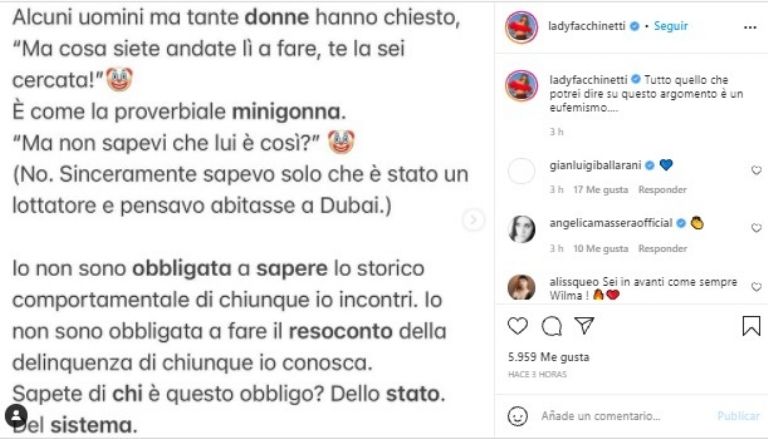The width and height of the screenshot is (768, 439).
Task: Open emoji picker in comment box
Action: (517, 416)
